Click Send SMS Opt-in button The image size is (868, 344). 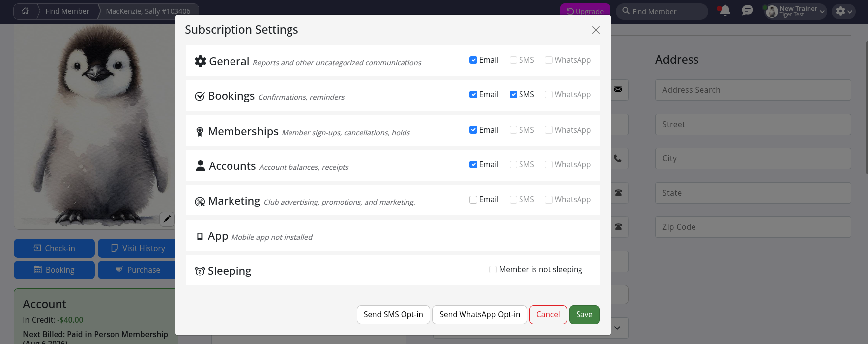(394, 315)
